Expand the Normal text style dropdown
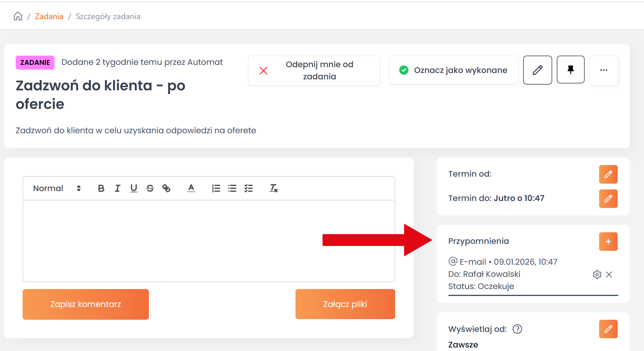 click(x=57, y=189)
